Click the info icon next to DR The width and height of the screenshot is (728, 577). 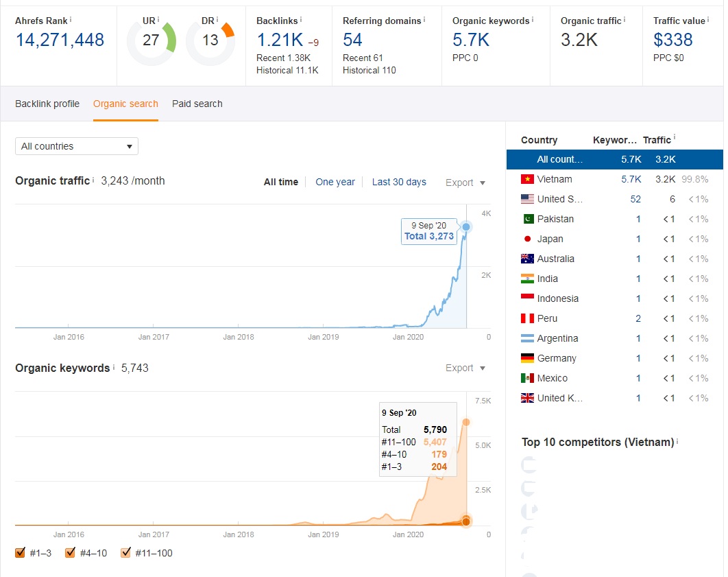click(x=217, y=19)
